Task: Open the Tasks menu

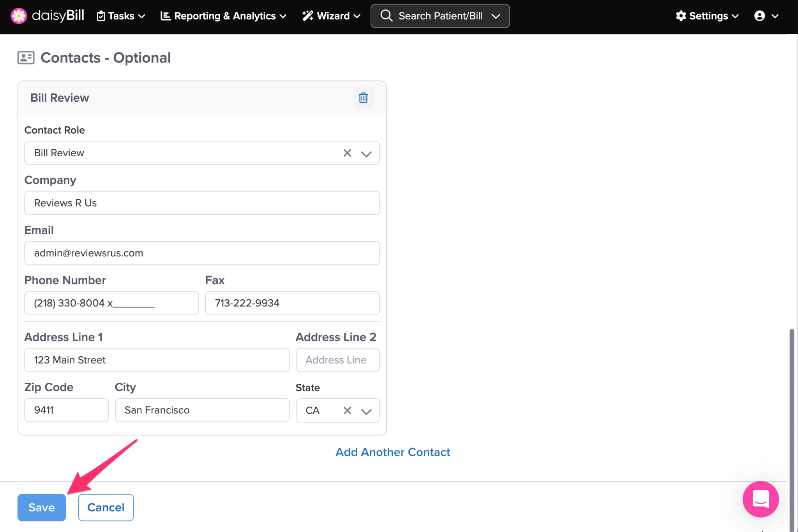Action: point(121,16)
